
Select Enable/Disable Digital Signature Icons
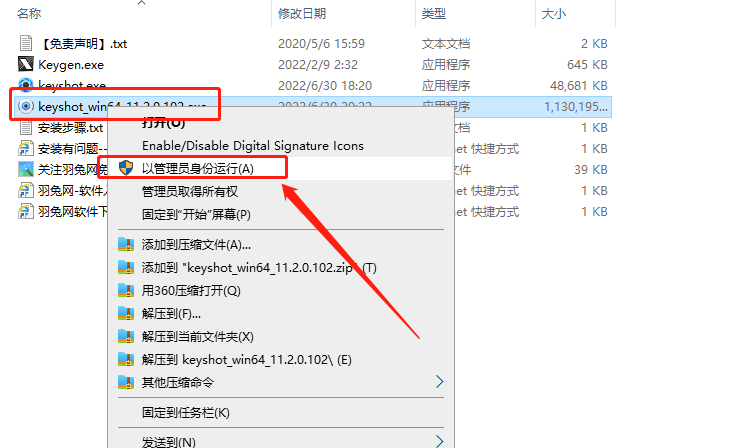[253, 146]
